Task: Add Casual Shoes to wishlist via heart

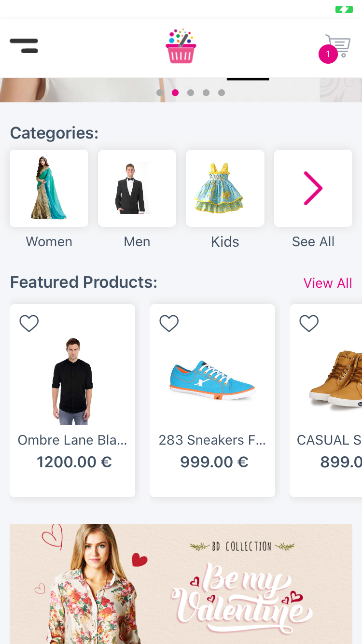Action: [309, 323]
